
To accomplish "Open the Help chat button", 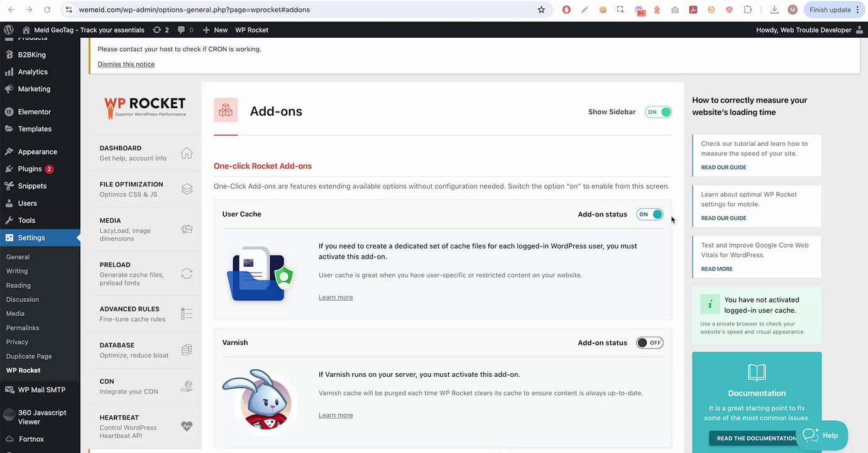I will (821, 435).
